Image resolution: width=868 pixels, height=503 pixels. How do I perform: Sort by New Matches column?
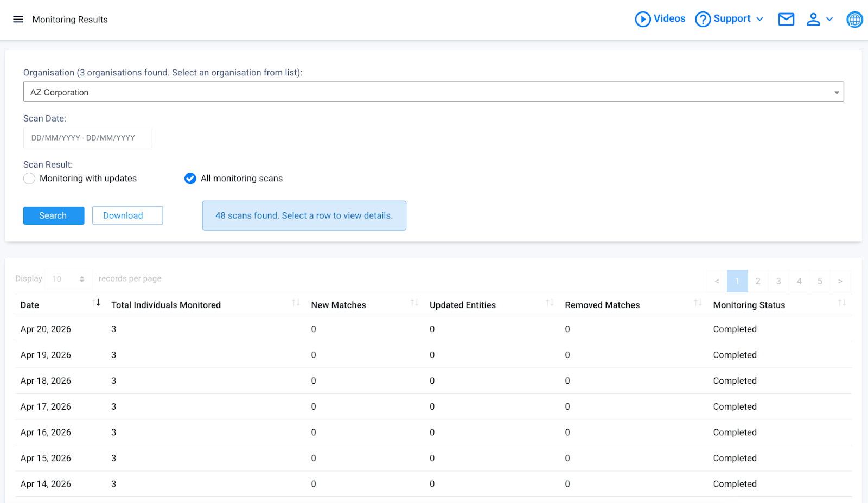(x=414, y=303)
